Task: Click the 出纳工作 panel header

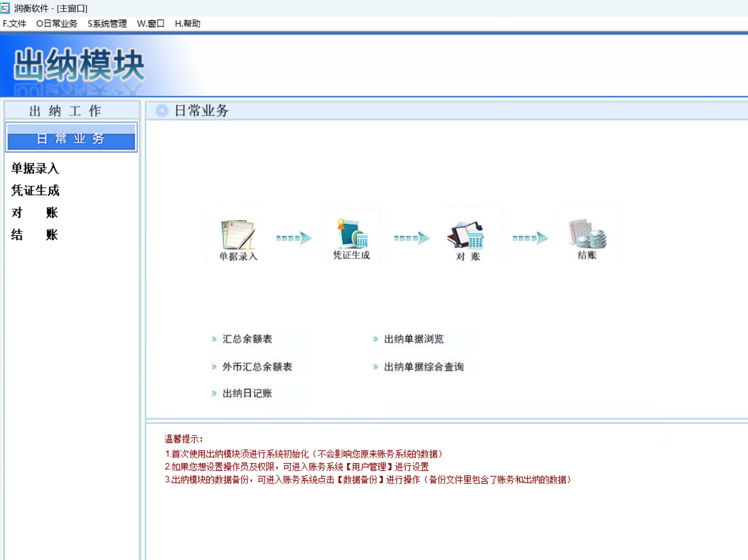Action: coord(72,110)
